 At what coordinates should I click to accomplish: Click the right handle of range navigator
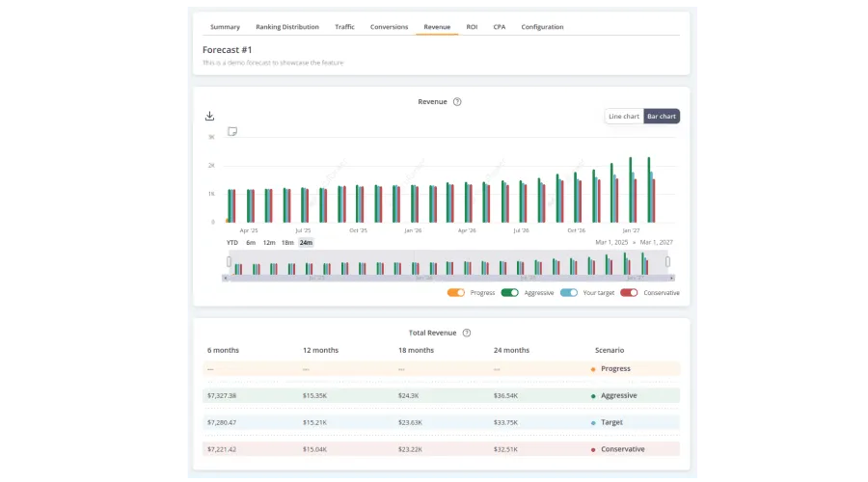pyautogui.click(x=667, y=261)
